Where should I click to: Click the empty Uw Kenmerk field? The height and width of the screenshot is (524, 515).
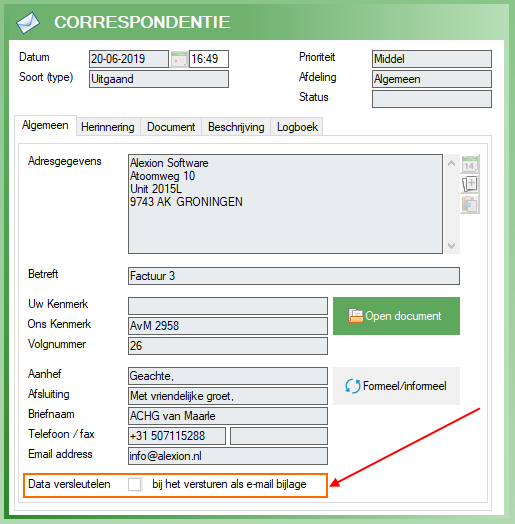click(228, 306)
